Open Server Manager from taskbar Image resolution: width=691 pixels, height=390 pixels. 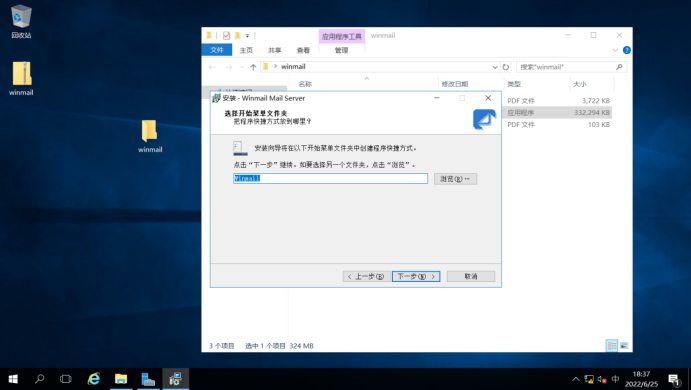tap(148, 379)
